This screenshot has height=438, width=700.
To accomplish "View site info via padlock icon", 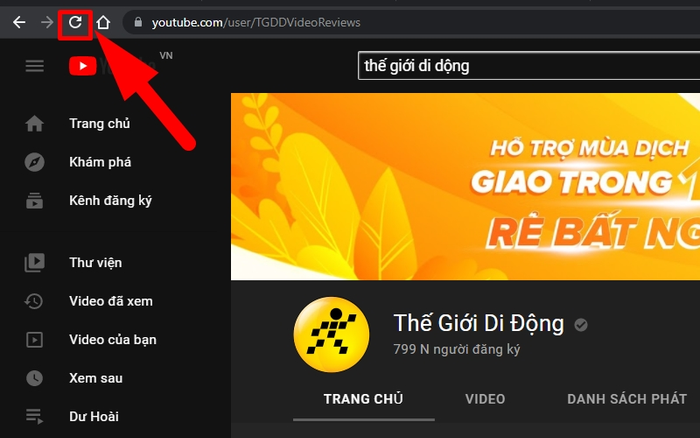I will [138, 22].
